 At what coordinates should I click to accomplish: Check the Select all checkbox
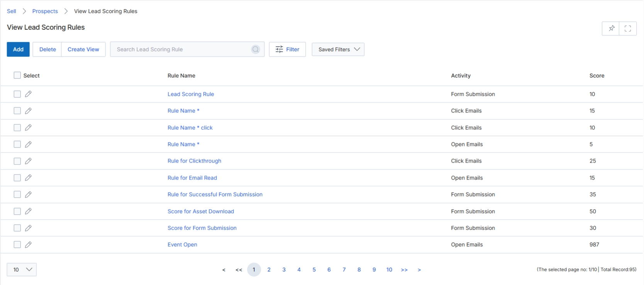(x=17, y=75)
